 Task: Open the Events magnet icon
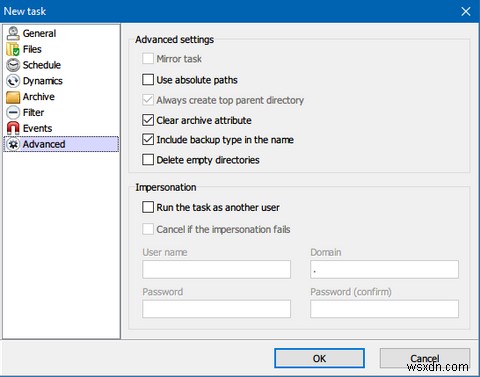tap(13, 128)
